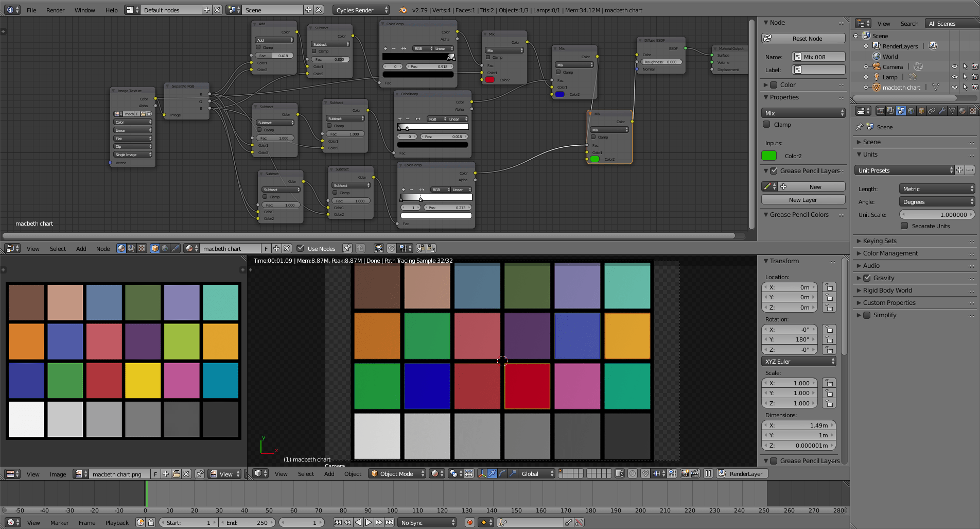980x529 pixels.
Task: Open the Cycles Render engine dropdown
Action: pos(361,10)
